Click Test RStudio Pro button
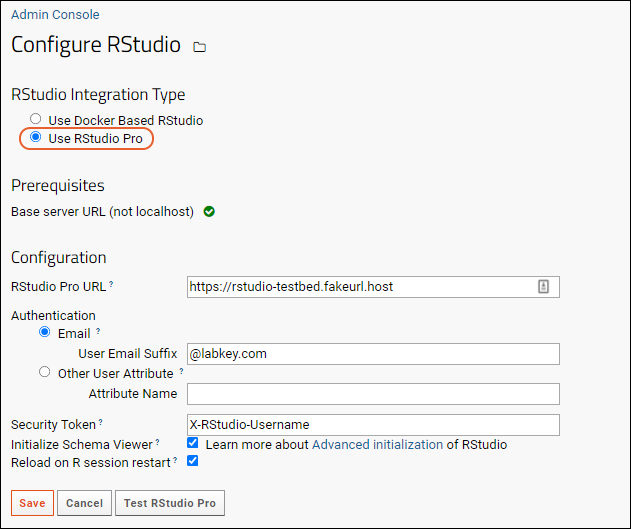631x529 pixels. [x=170, y=503]
